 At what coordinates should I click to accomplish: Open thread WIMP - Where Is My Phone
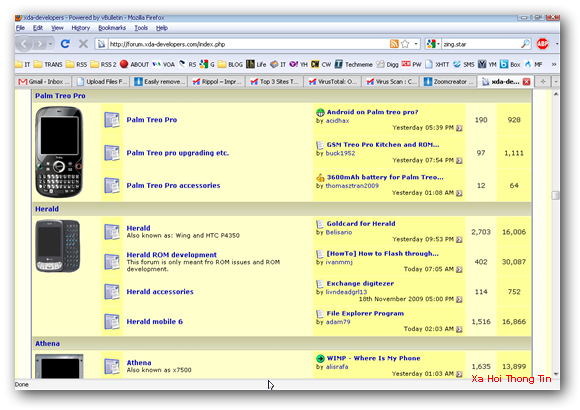[x=373, y=358]
